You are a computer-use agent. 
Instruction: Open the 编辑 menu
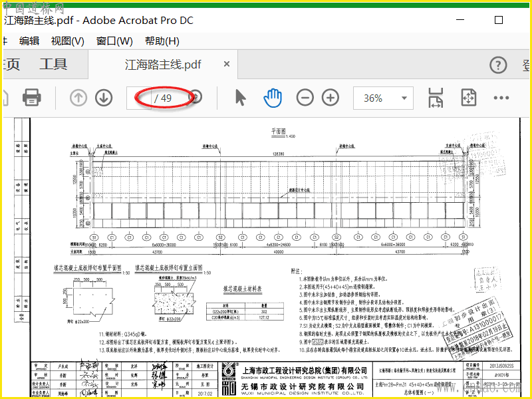click(29, 41)
